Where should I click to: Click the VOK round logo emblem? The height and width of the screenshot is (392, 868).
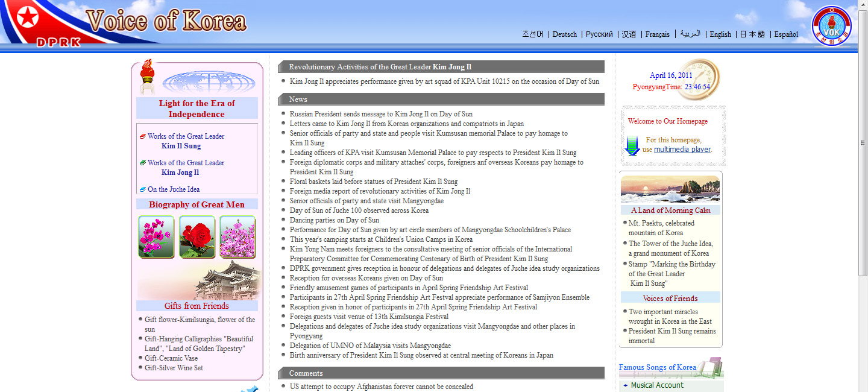point(832,25)
